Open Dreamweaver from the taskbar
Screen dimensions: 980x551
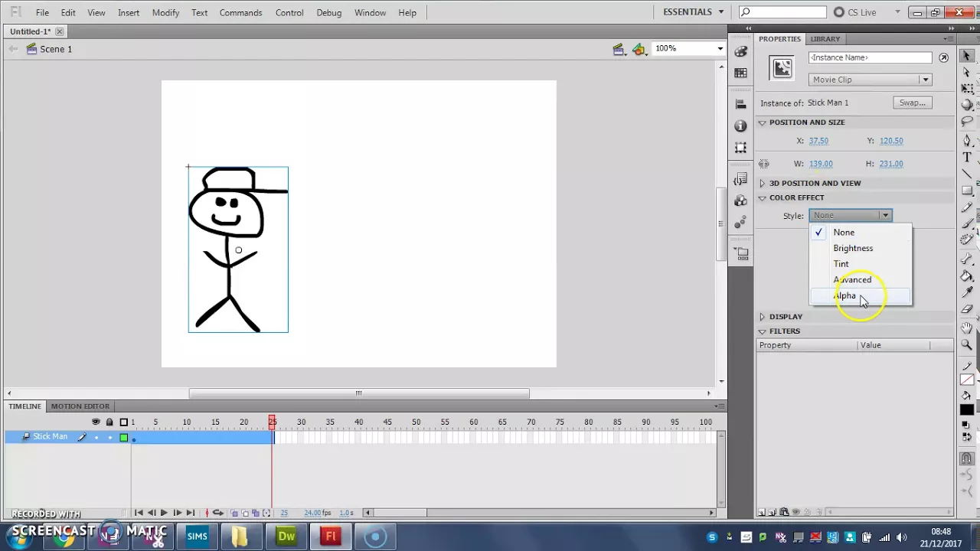(286, 536)
